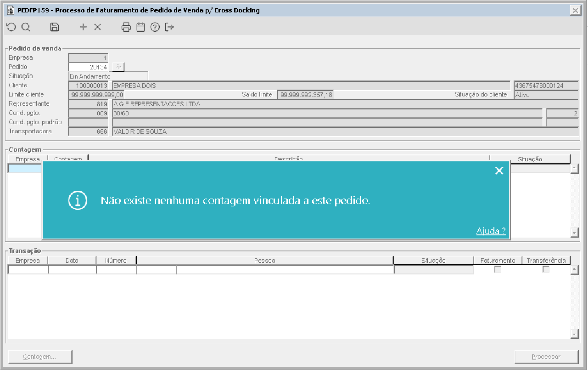Image resolution: width=588 pixels, height=370 pixels.
Task: Click the lookup button beside the Pedido field
Action: 118,67
